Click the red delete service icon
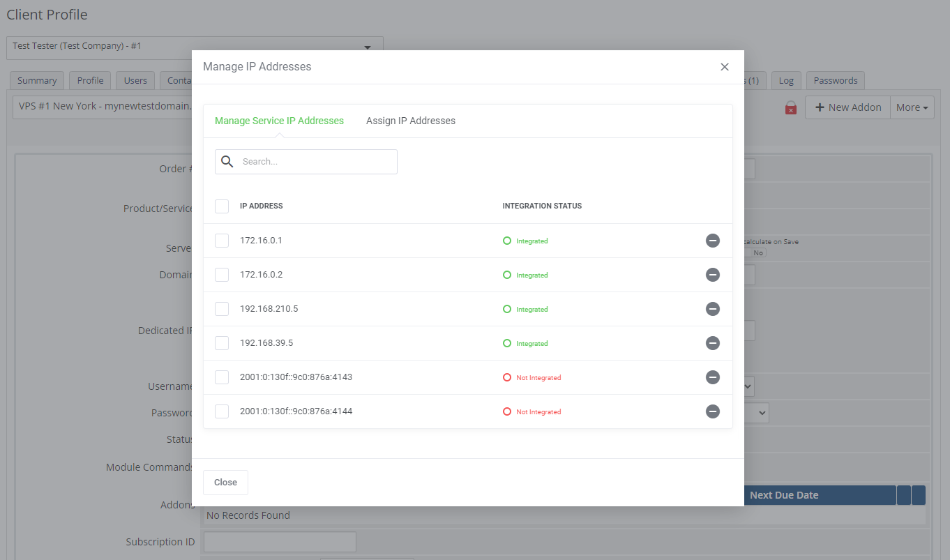Image resolution: width=950 pixels, height=560 pixels. [790, 108]
